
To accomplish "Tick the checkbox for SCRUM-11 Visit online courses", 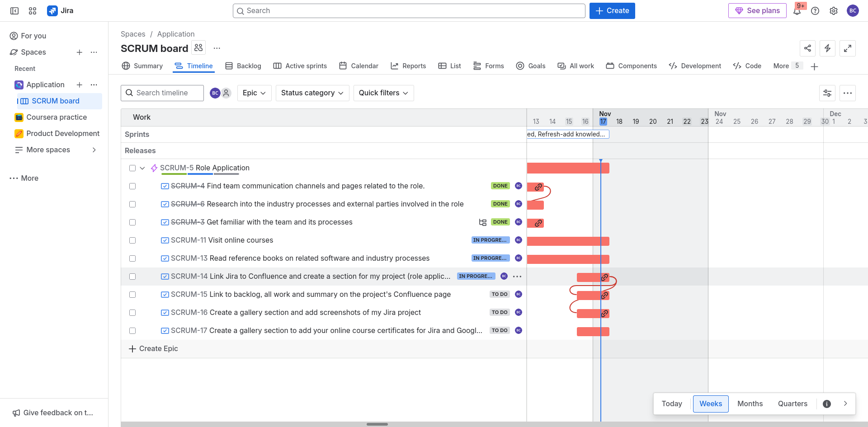I will [132, 240].
